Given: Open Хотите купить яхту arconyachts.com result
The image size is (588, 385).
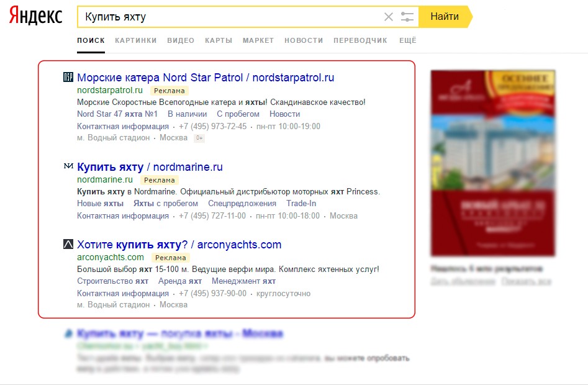Looking at the screenshot, I should click(179, 245).
